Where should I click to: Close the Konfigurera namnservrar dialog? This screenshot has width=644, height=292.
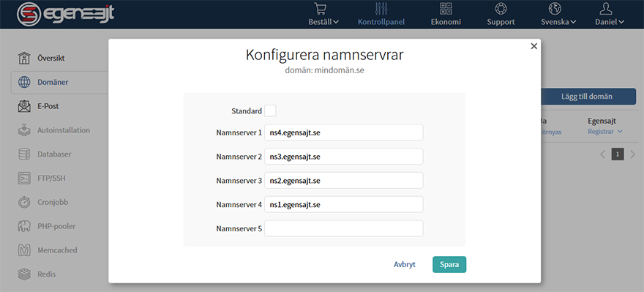pos(534,46)
